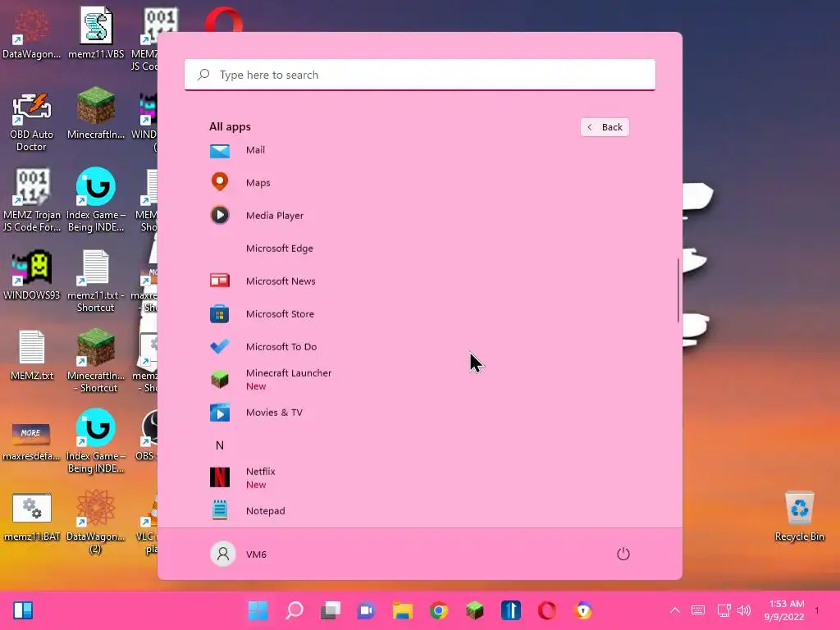This screenshot has width=840, height=630.
Task: Open Task View on taskbar
Action: 331,610
